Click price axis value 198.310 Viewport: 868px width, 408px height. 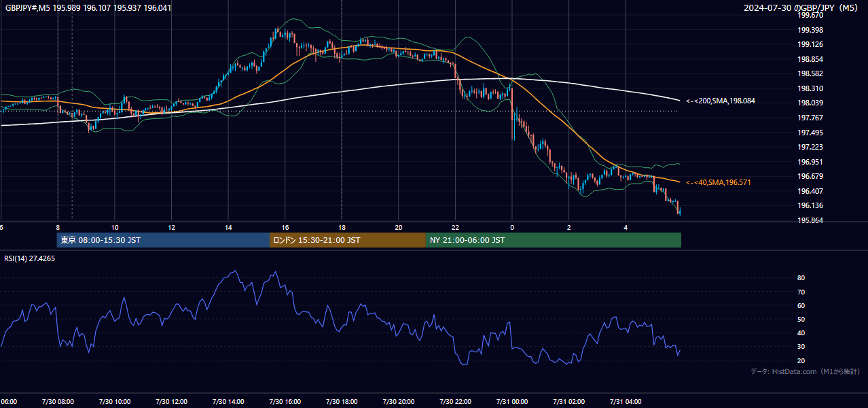(810, 88)
